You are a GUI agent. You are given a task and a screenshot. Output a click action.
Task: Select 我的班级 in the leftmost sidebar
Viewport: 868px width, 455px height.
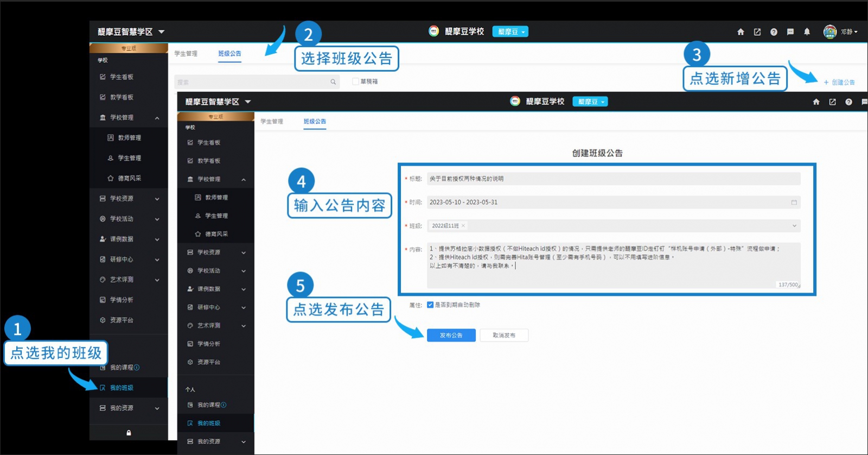click(x=122, y=388)
